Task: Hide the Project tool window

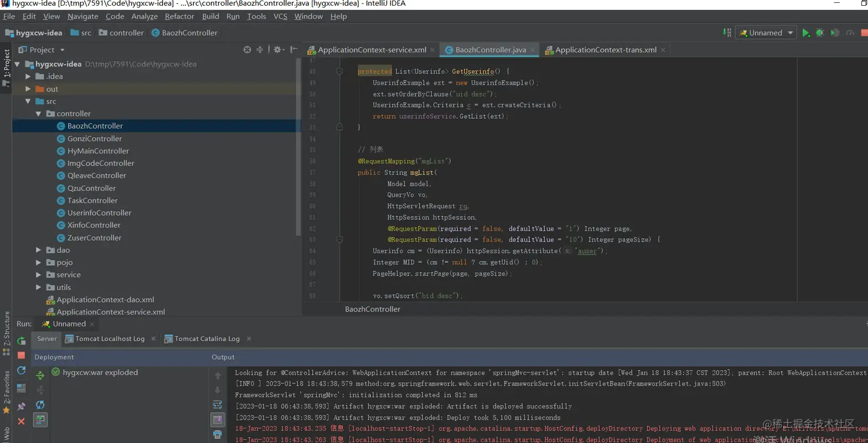Action: pos(294,50)
